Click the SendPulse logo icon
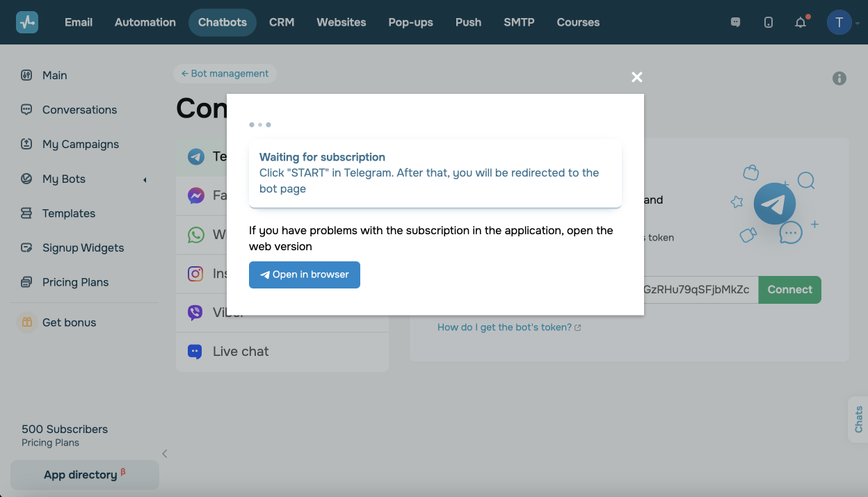This screenshot has width=868, height=497. [x=27, y=22]
